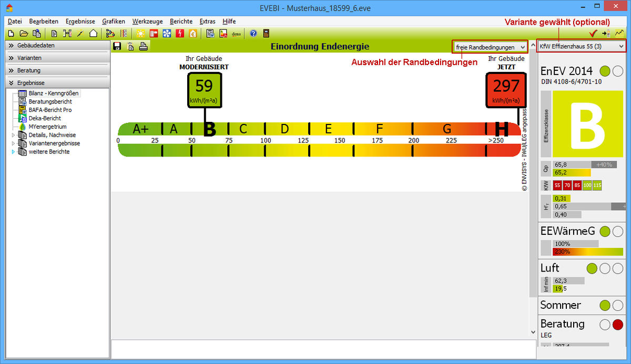Select the Details, Nachweise tree label

[x=52, y=135]
